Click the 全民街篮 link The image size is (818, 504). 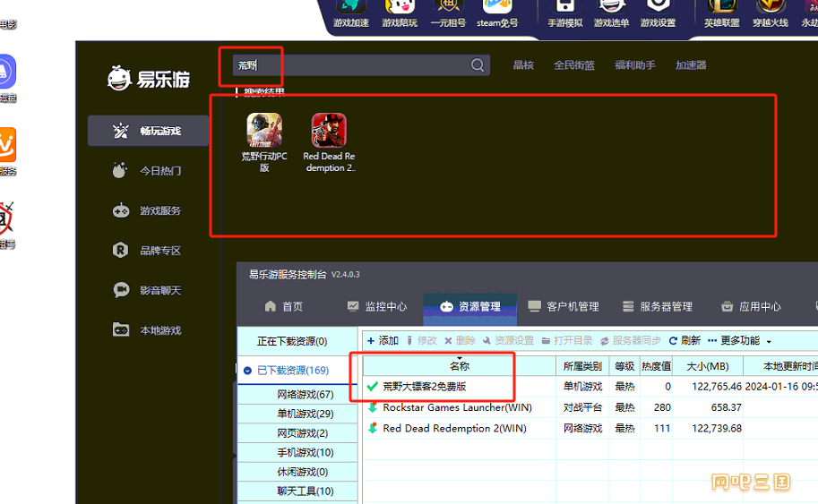(x=573, y=65)
